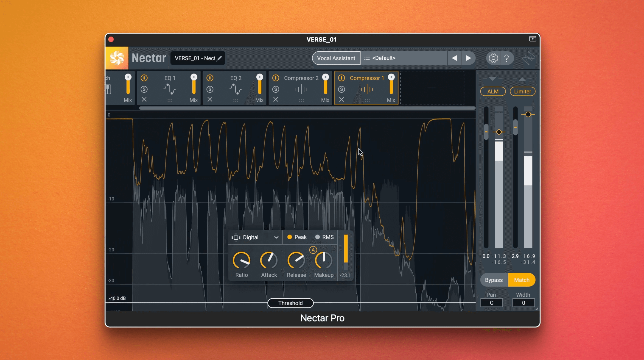This screenshot has width=644, height=360.
Task: Click the Bypass button
Action: (494, 280)
